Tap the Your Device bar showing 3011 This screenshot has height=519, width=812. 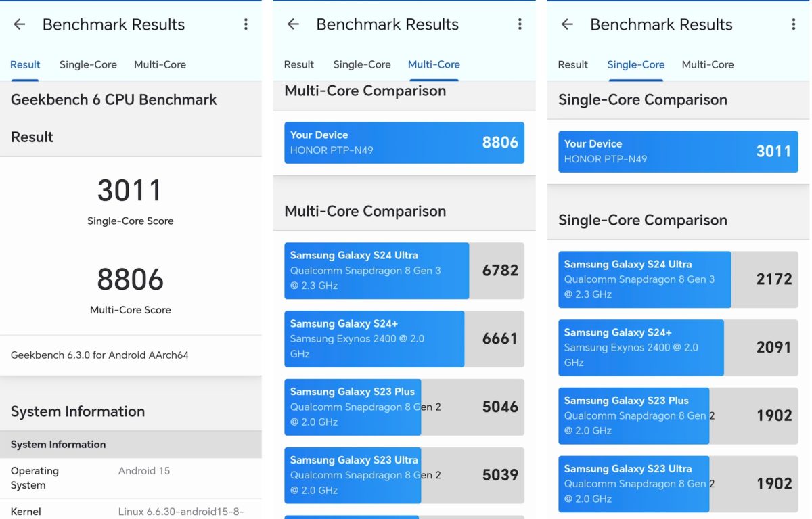[677, 152]
